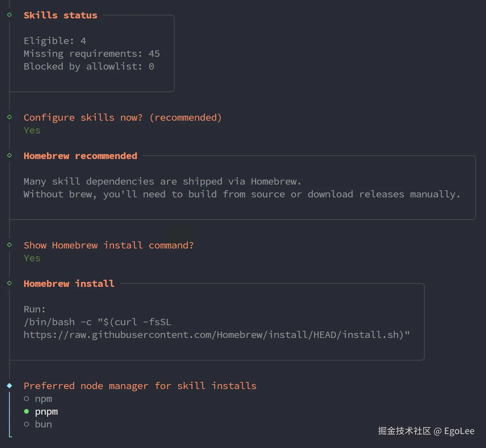Click the Skills status heading
Screen dimensions: 486x448
pos(60,15)
